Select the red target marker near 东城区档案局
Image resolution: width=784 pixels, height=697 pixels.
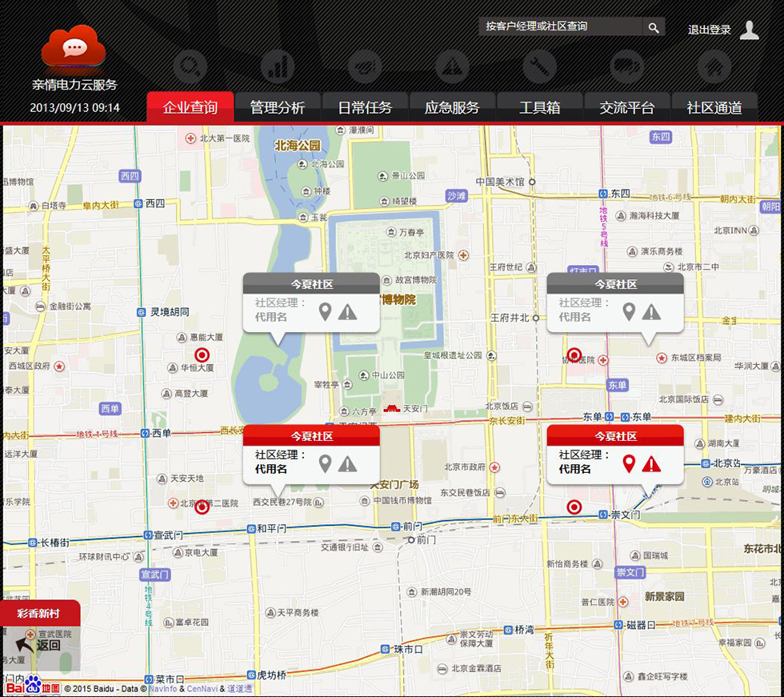(x=574, y=355)
